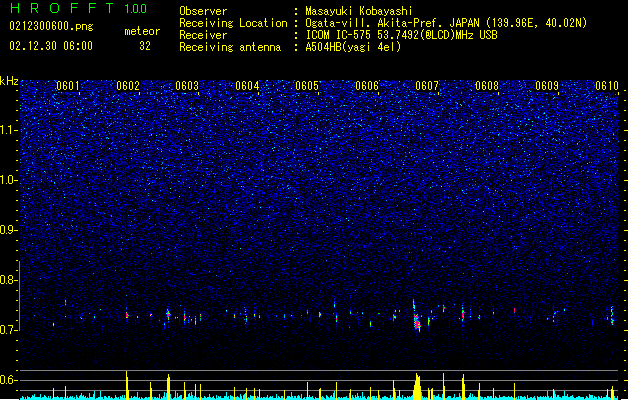Click the tall yellow power peak near 0602
The height and width of the screenshot is (400, 629).
[127, 385]
